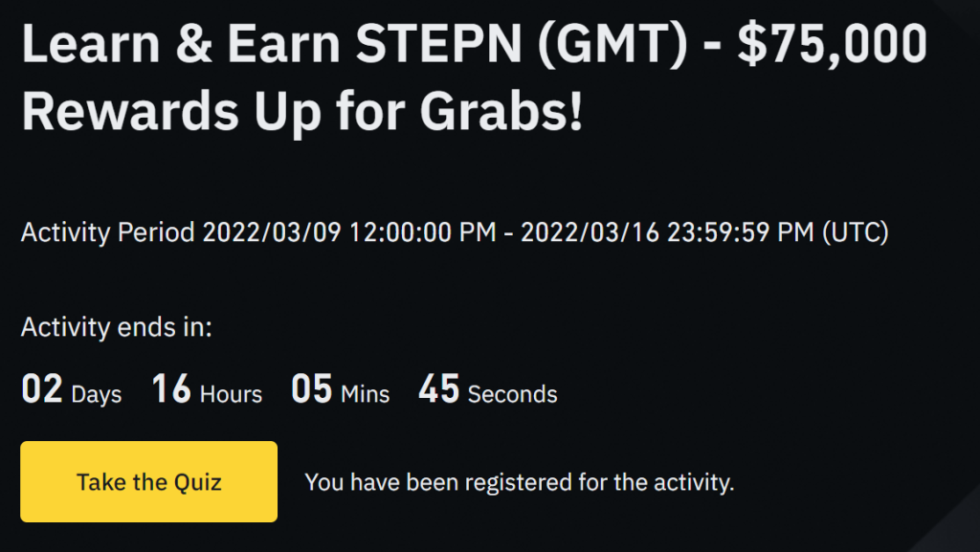980x552 pixels.
Task: Click the Activity Period label
Action: [108, 232]
